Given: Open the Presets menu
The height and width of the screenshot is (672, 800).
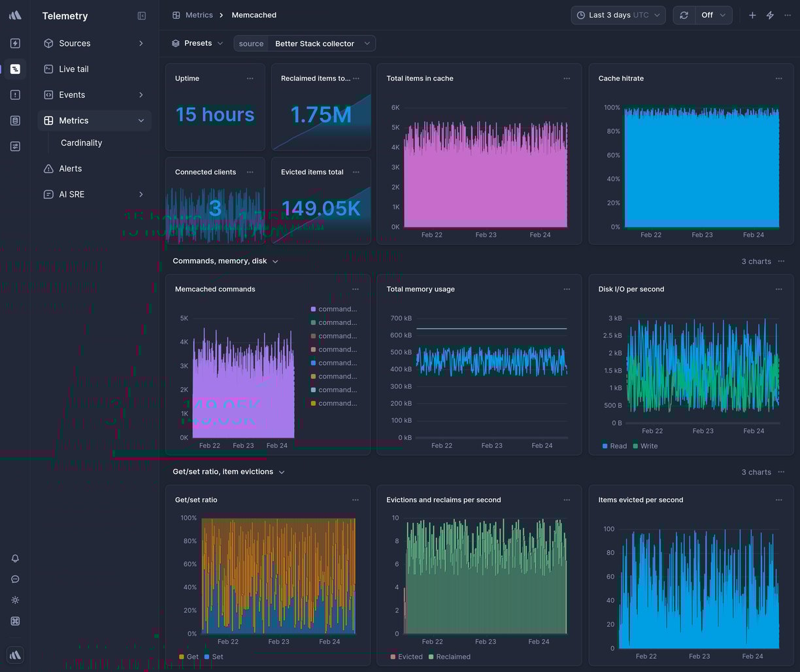Looking at the screenshot, I should [x=199, y=43].
